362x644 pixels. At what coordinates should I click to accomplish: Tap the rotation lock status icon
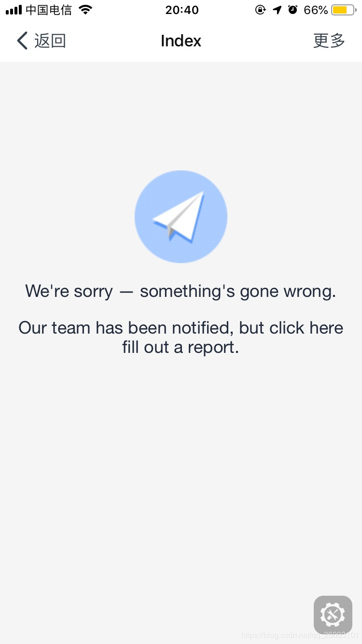pos(260,10)
